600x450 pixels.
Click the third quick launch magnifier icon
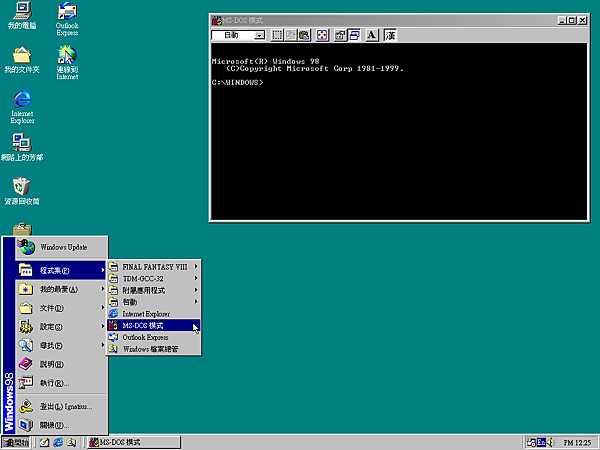tap(72, 443)
